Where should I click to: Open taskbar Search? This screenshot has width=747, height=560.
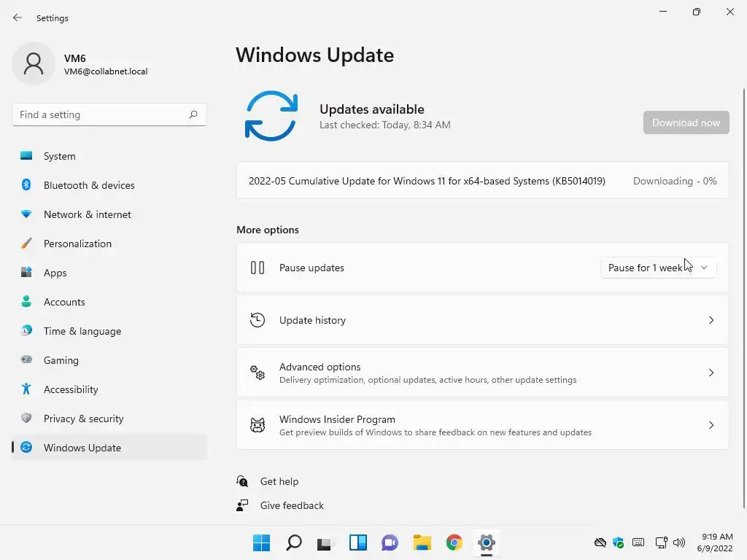click(x=293, y=542)
